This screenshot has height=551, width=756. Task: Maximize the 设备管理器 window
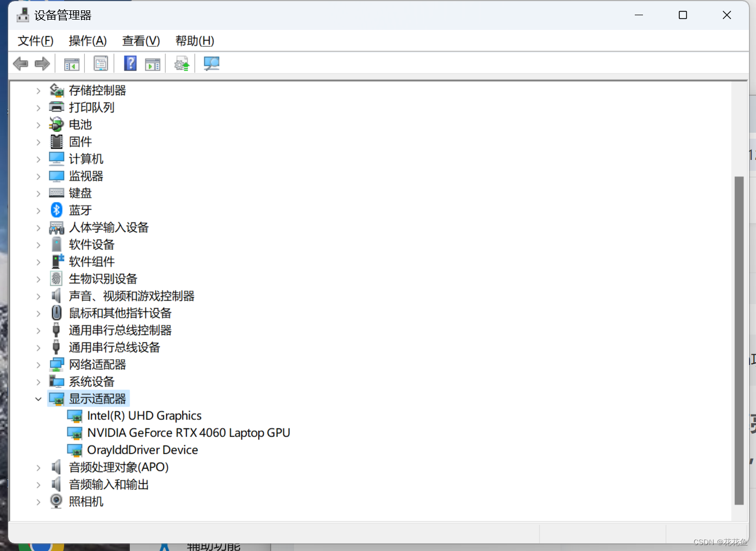pos(683,15)
